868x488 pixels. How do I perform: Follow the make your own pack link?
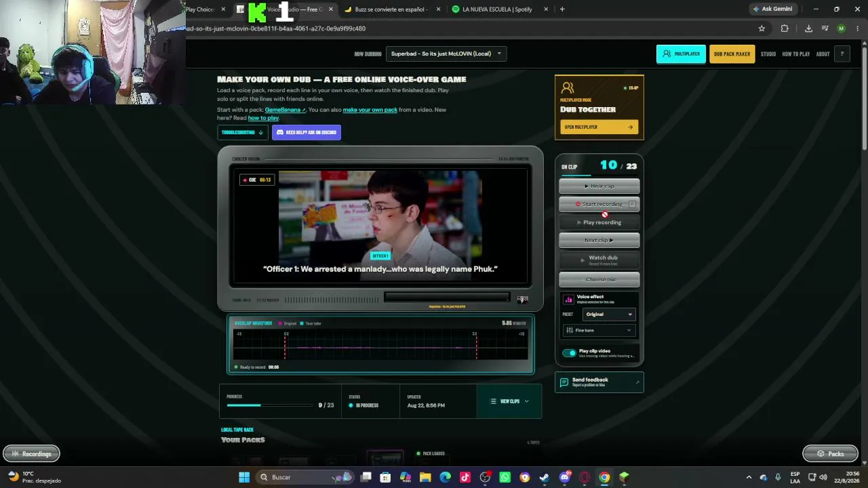coord(370,110)
